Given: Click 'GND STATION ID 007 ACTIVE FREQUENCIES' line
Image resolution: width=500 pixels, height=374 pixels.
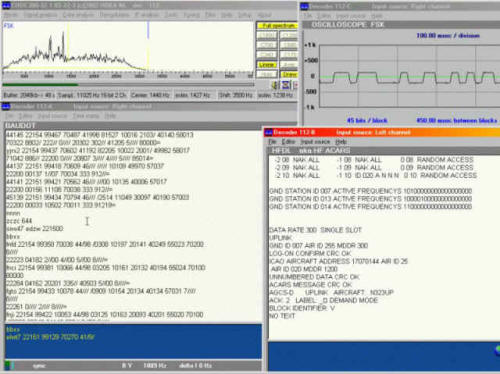Looking at the screenshot, I should [370, 191].
